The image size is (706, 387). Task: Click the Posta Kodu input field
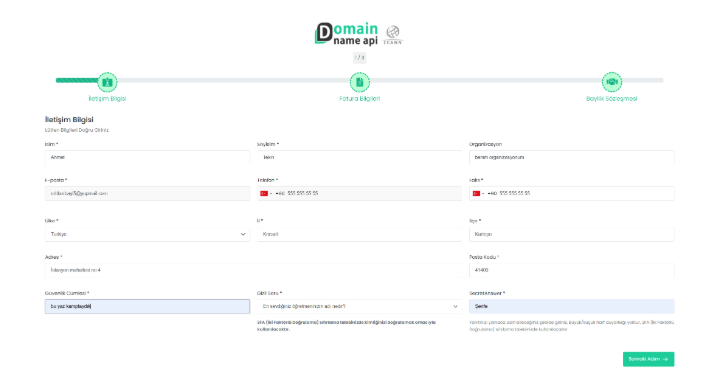click(572, 270)
